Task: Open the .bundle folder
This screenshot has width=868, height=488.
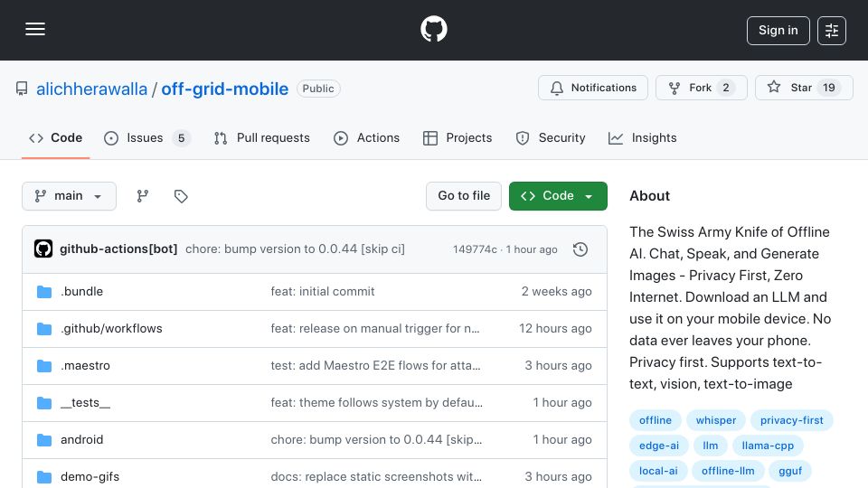Action: tap(82, 292)
